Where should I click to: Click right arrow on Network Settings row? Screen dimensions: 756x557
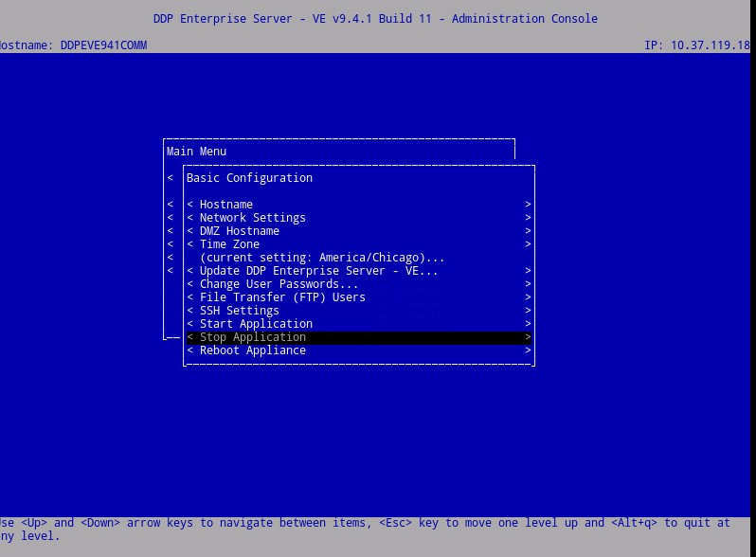point(528,218)
